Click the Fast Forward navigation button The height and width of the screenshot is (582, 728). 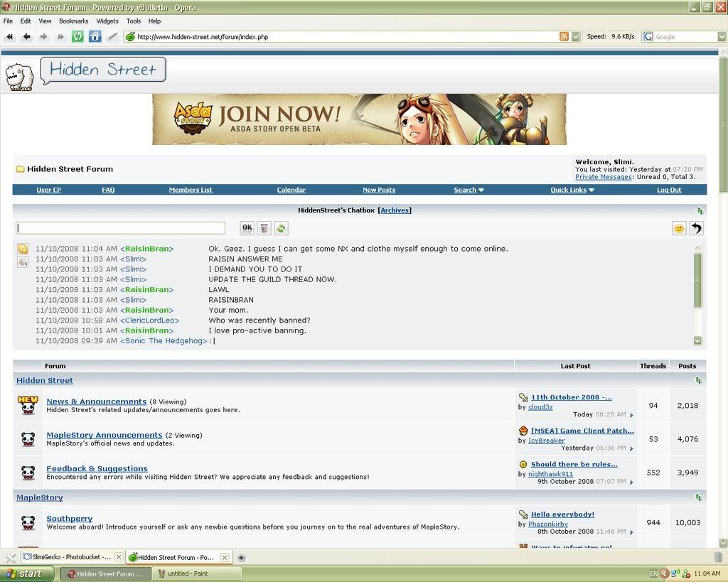click(60, 37)
